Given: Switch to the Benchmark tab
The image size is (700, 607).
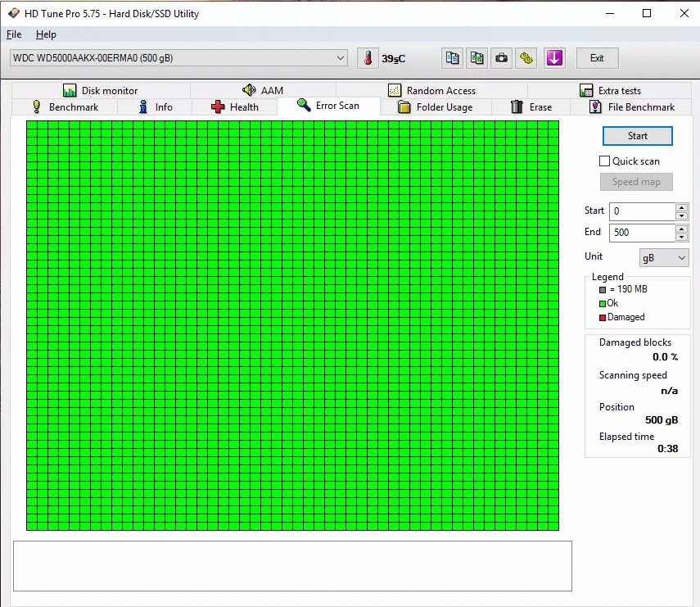Looking at the screenshot, I should coord(64,107).
